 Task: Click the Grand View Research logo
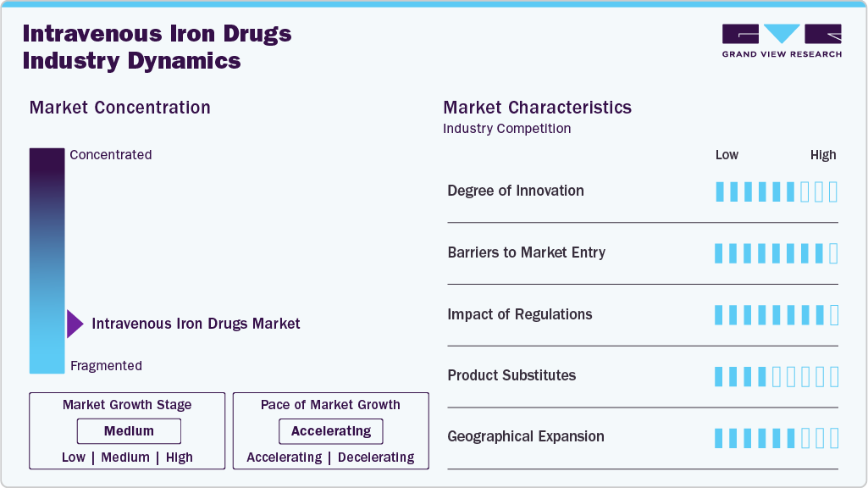(781, 41)
